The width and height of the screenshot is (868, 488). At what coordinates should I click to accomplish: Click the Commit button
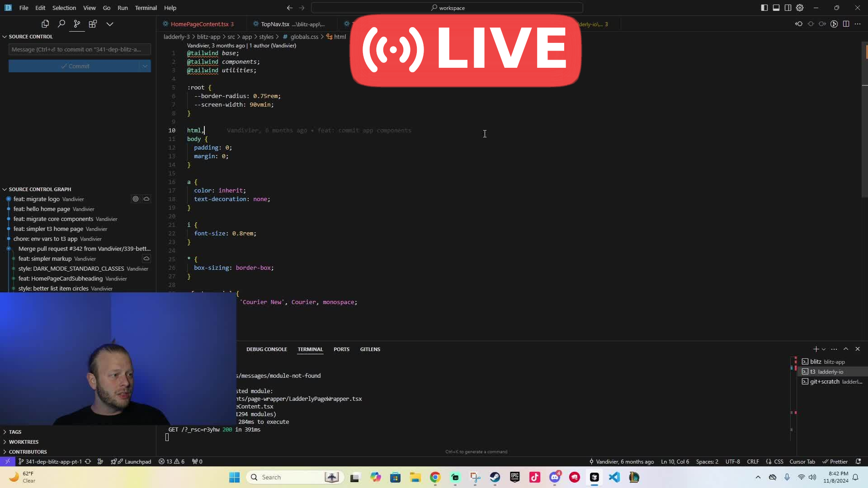(75, 66)
